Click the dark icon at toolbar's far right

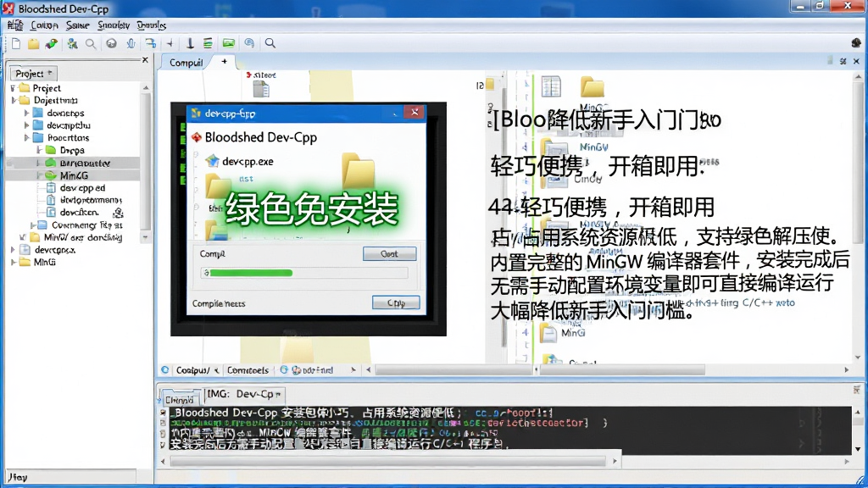(856, 42)
